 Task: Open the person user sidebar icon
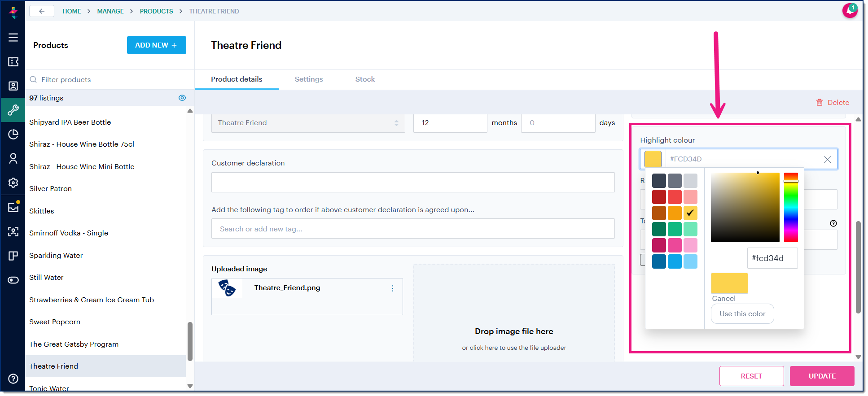click(13, 158)
